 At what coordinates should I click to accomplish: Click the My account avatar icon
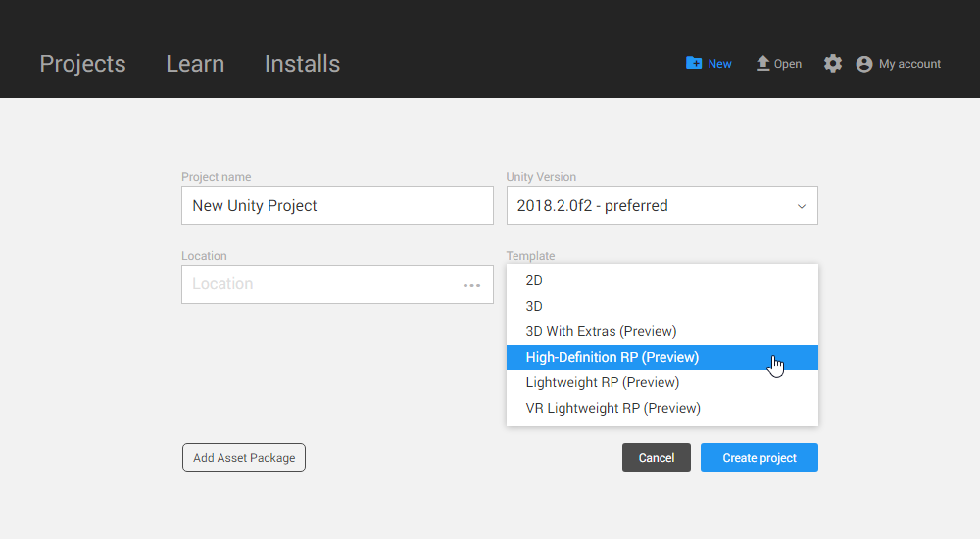tap(864, 64)
